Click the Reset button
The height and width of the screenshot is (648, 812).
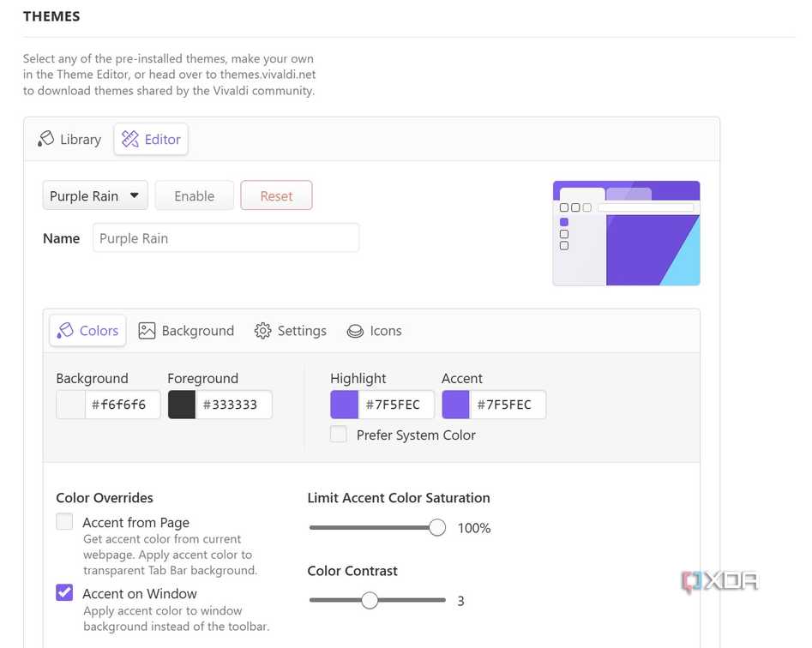277,195
